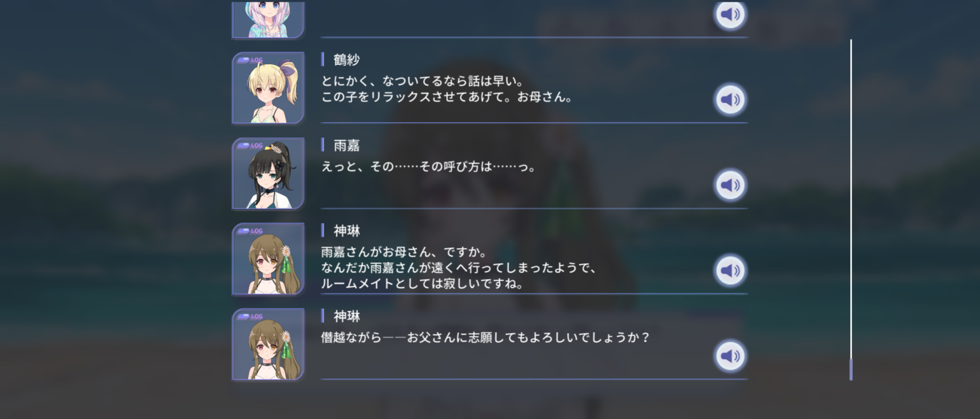
Task: Click LOG badge on last 神琳 portrait
Action: click(250, 317)
